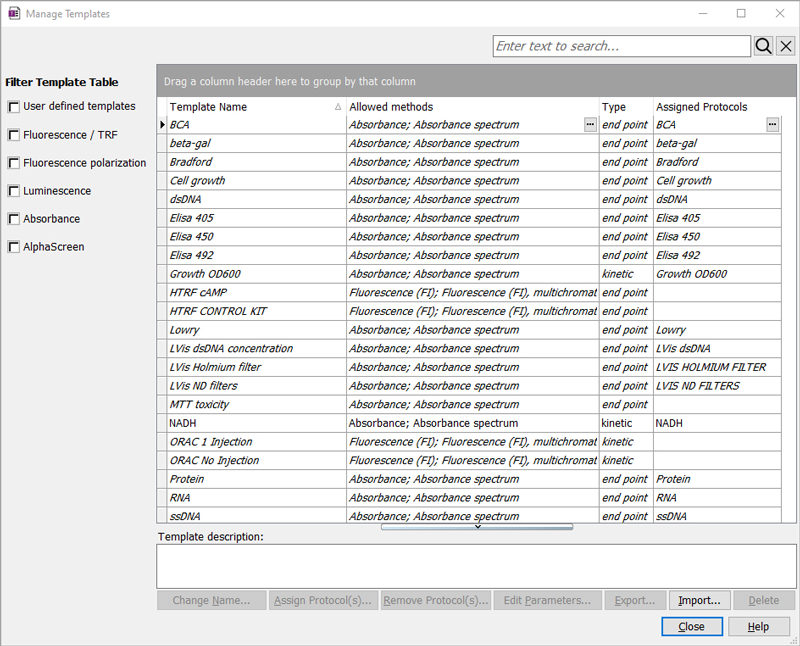Click the LVIS ND FILTERS protocol cell
The height and width of the screenshot is (646, 800).
point(717,386)
